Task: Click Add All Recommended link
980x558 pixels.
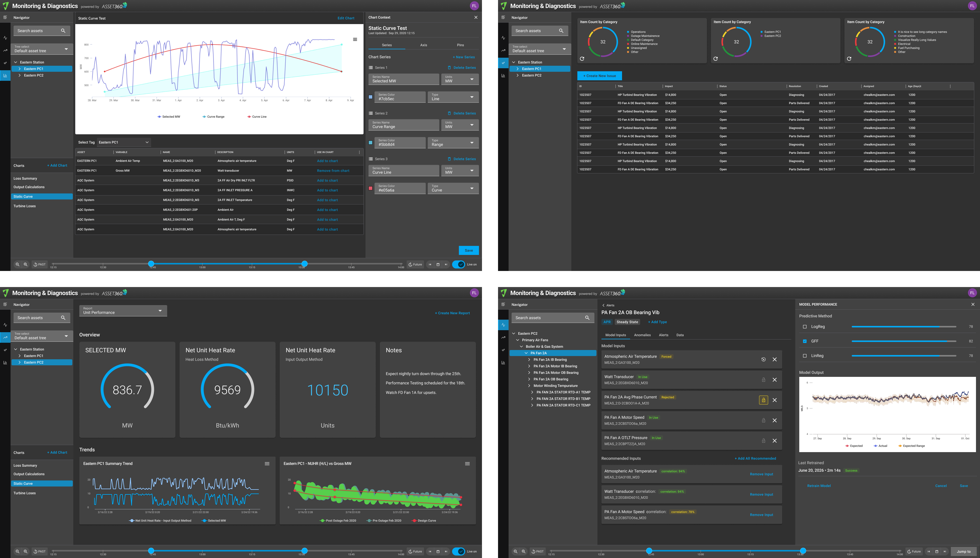Action: click(x=755, y=458)
